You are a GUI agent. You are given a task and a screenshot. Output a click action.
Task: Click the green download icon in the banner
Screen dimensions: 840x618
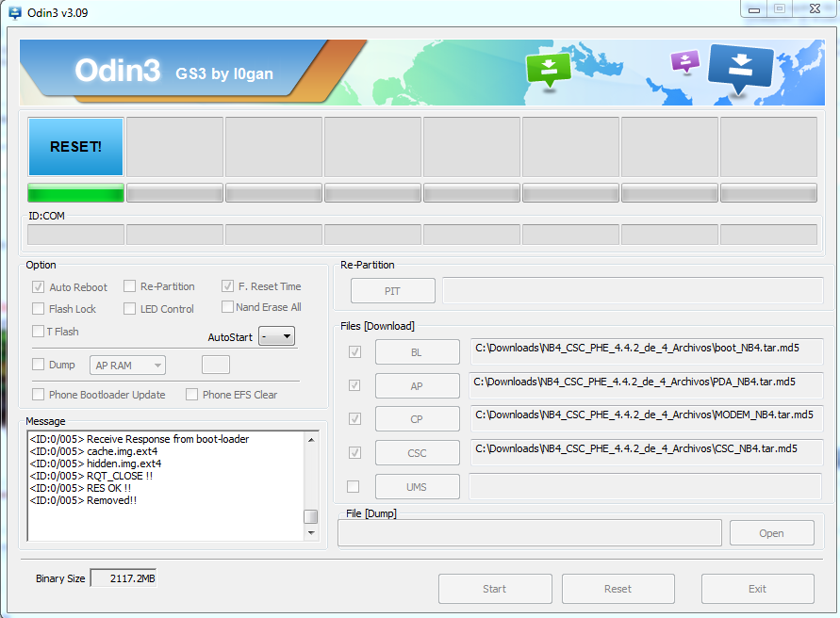(x=549, y=69)
